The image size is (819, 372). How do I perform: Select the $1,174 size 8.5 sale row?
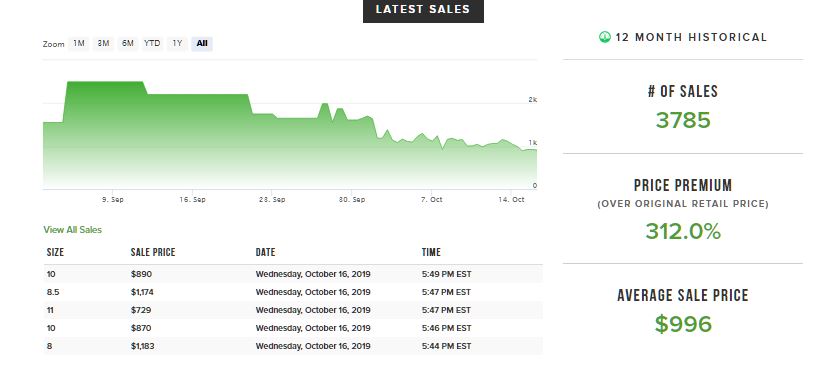click(x=293, y=292)
